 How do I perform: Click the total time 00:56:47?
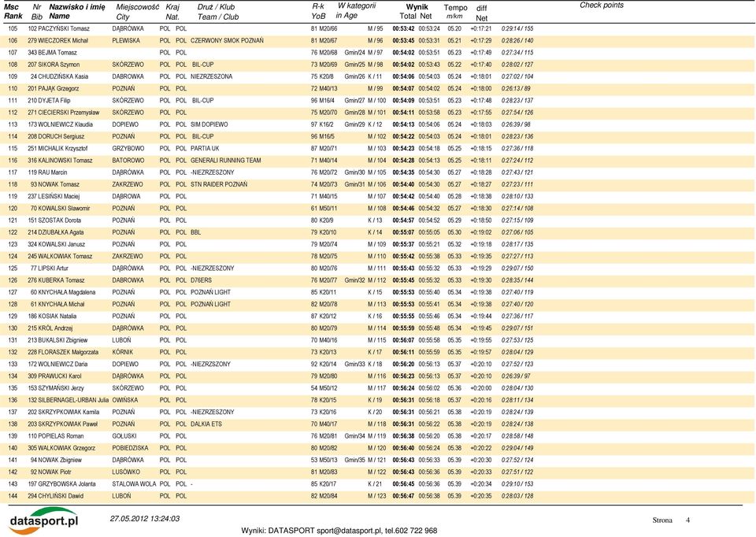(x=403, y=496)
